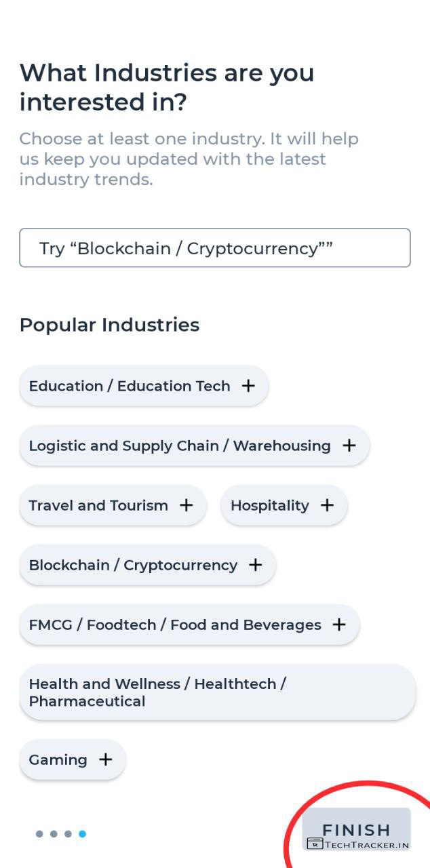Go to first onboarding page dot
Viewport: 430px width, 868px height.
(x=39, y=834)
